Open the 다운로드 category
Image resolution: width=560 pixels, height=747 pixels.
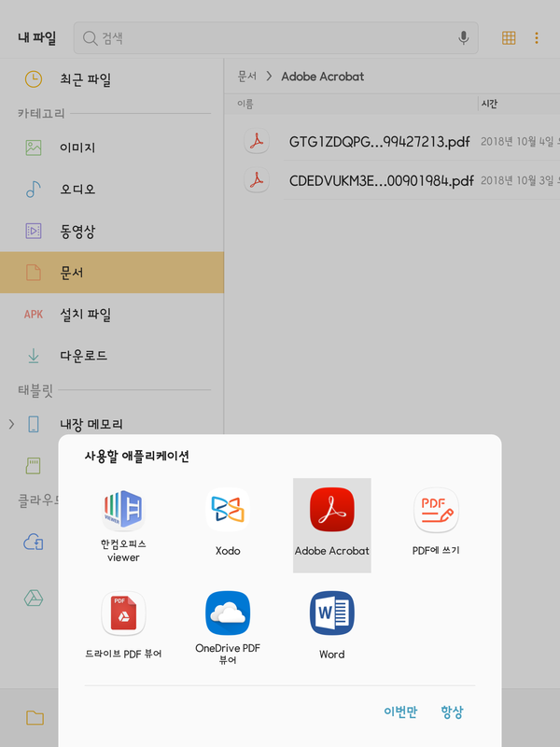coord(112,356)
